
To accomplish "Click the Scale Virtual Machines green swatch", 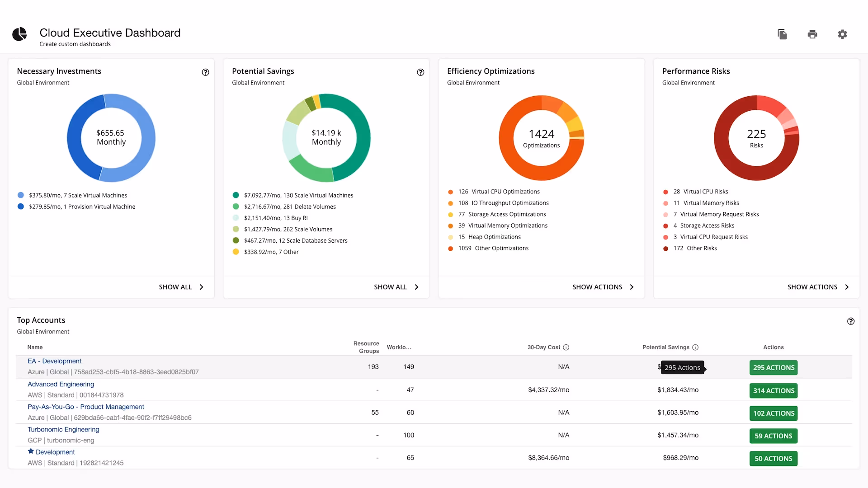I will 236,195.
